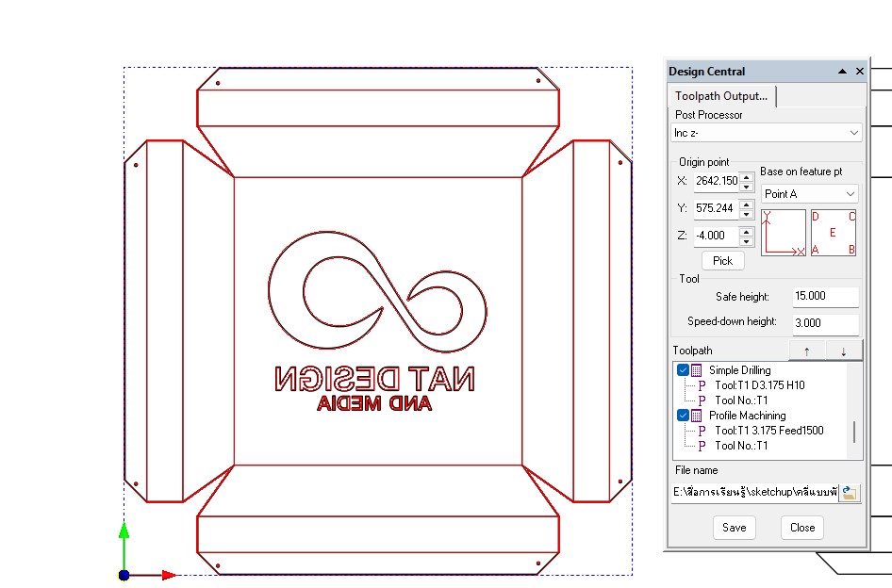Click the Pick origin button
This screenshot has height=588, width=892.
click(722, 261)
